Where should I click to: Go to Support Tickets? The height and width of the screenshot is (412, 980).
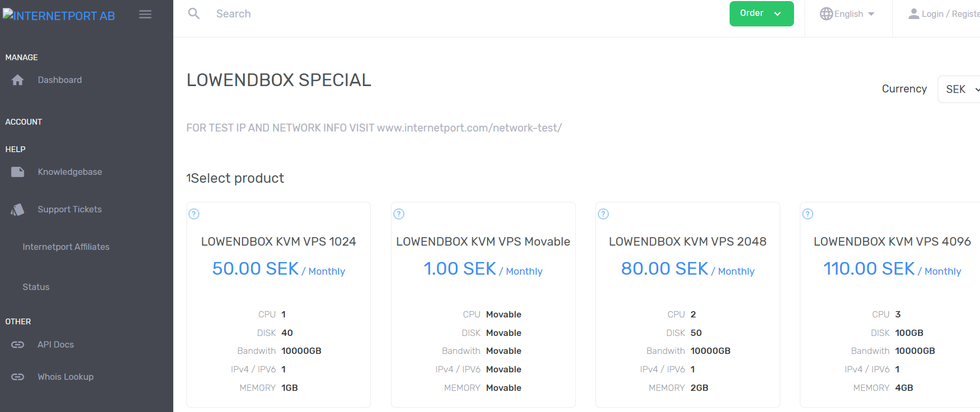pos(70,209)
